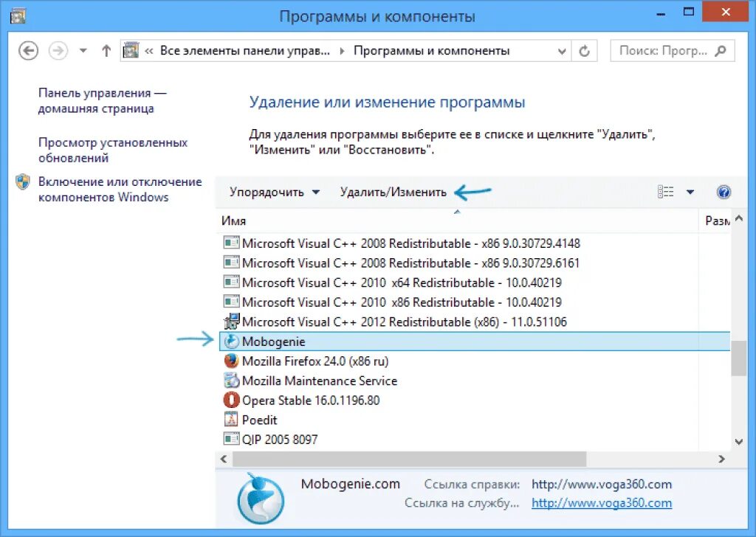Viewport: 756px width, 537px height.
Task: Select QIP 2005 8097 entry
Action: [x=475, y=439]
